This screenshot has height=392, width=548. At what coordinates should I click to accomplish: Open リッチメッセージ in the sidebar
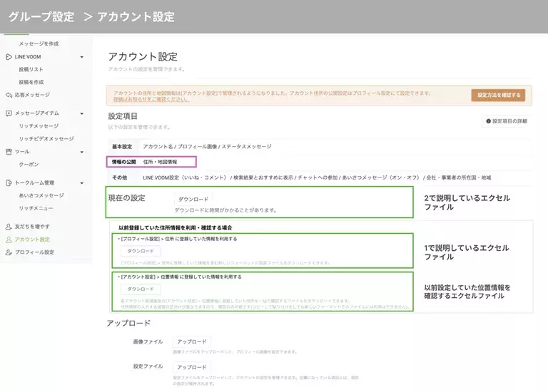[x=39, y=126]
